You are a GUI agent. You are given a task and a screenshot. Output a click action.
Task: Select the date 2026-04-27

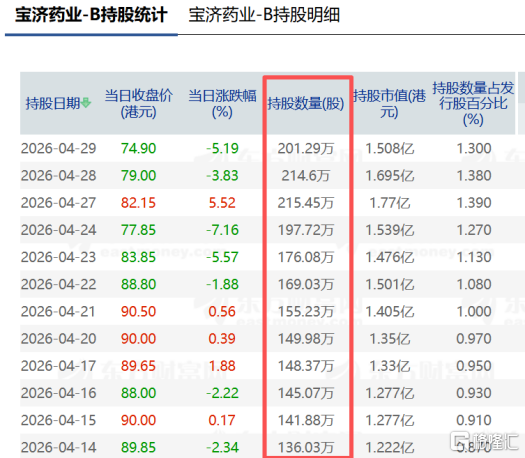[59, 203]
